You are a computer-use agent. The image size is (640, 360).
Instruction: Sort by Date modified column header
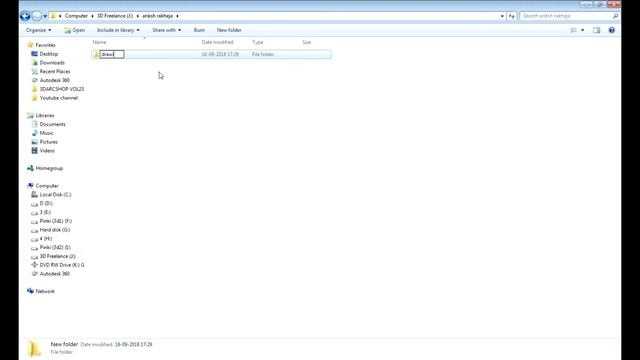point(218,42)
